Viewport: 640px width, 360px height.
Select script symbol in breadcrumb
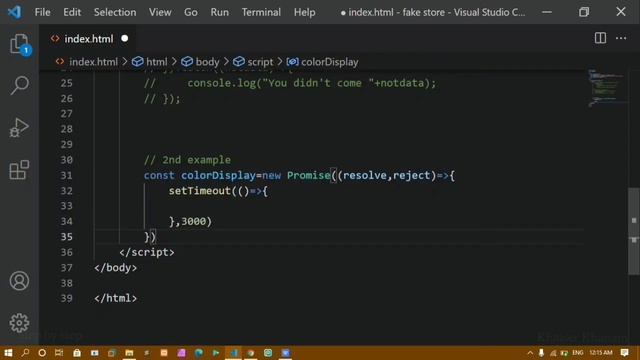point(260,62)
